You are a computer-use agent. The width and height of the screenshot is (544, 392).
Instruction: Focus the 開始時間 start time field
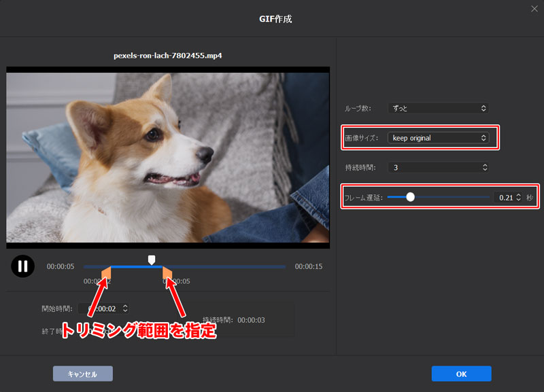(x=101, y=308)
